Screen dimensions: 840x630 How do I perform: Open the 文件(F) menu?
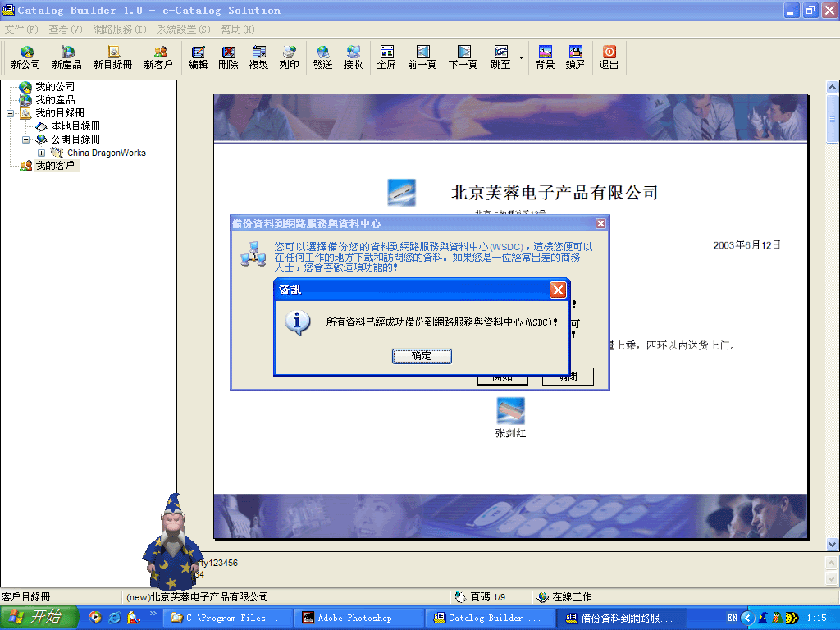point(21,30)
